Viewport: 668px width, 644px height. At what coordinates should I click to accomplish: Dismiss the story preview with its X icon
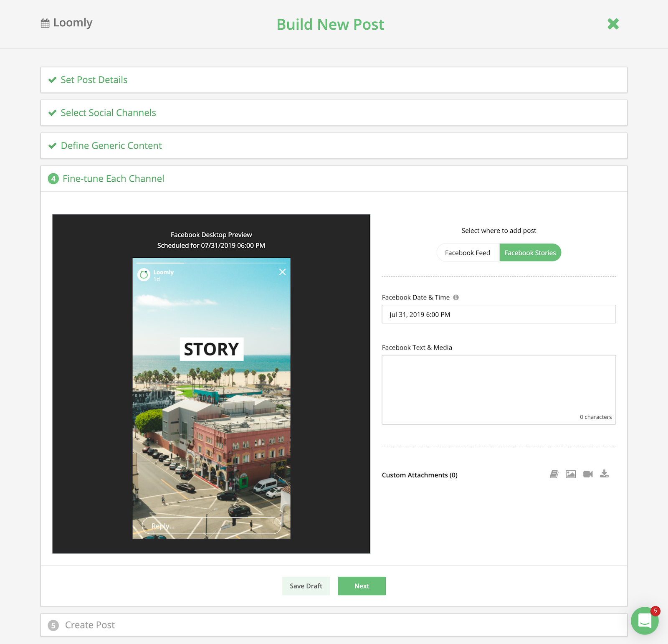click(x=283, y=272)
